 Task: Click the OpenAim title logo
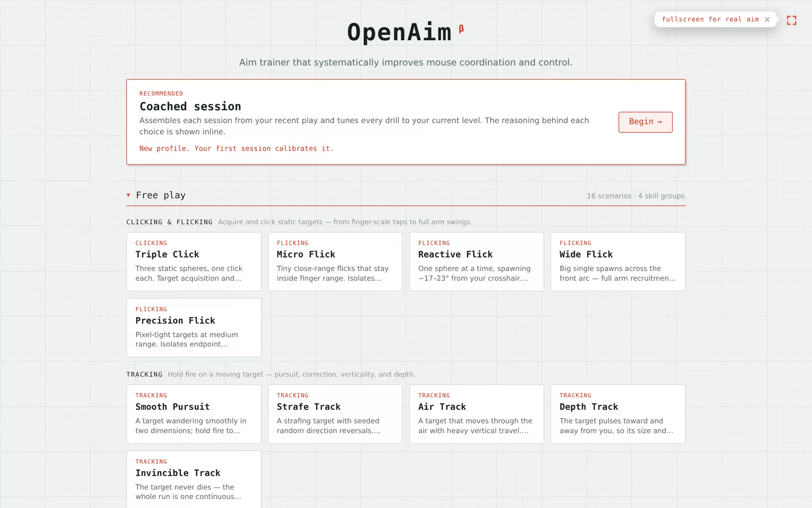coord(399,32)
